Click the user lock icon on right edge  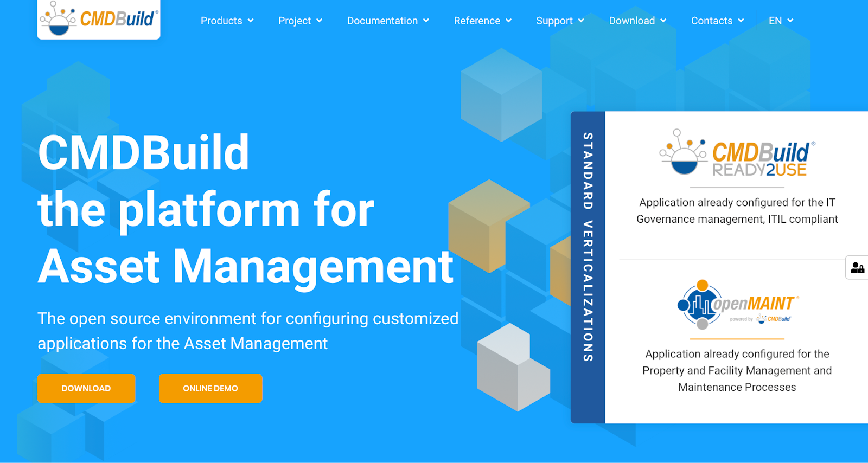pos(857,268)
